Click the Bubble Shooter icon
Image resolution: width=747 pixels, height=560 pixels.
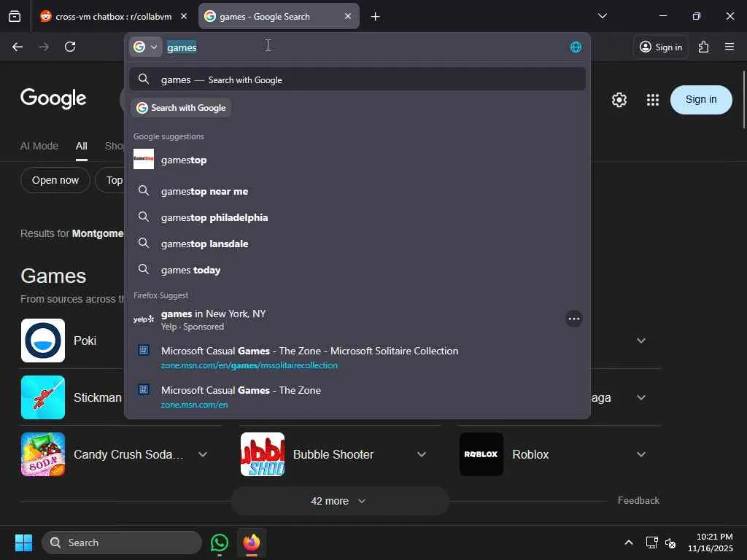[263, 454]
